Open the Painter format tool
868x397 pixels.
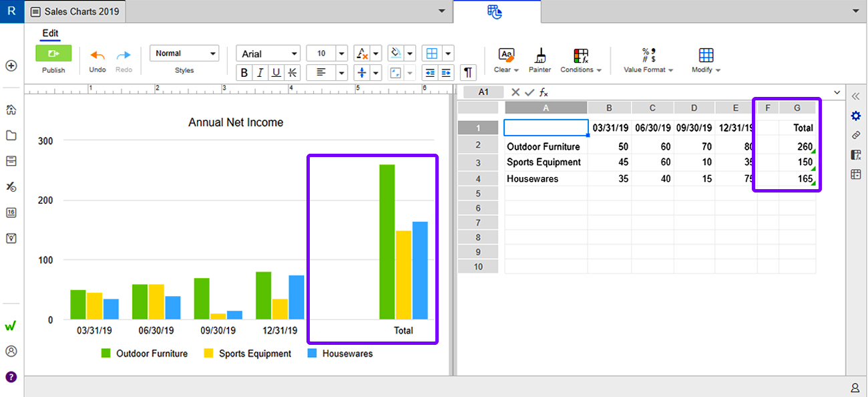tap(539, 60)
